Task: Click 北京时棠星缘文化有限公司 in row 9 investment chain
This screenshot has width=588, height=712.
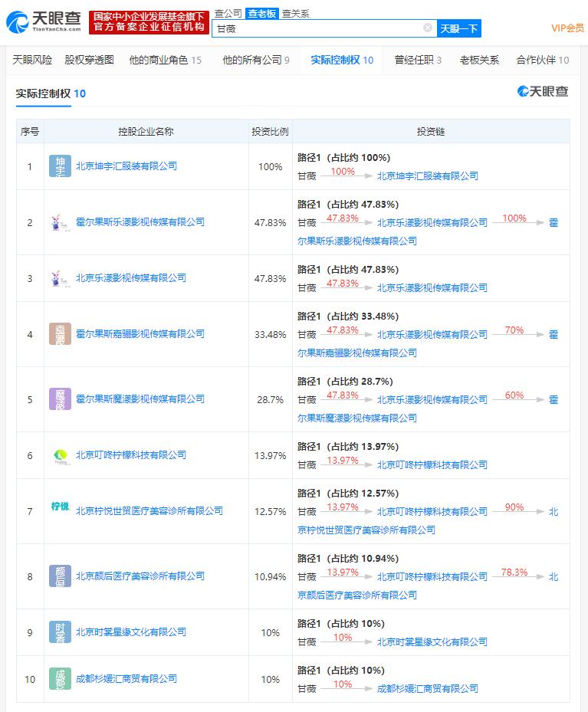Action: (432, 642)
